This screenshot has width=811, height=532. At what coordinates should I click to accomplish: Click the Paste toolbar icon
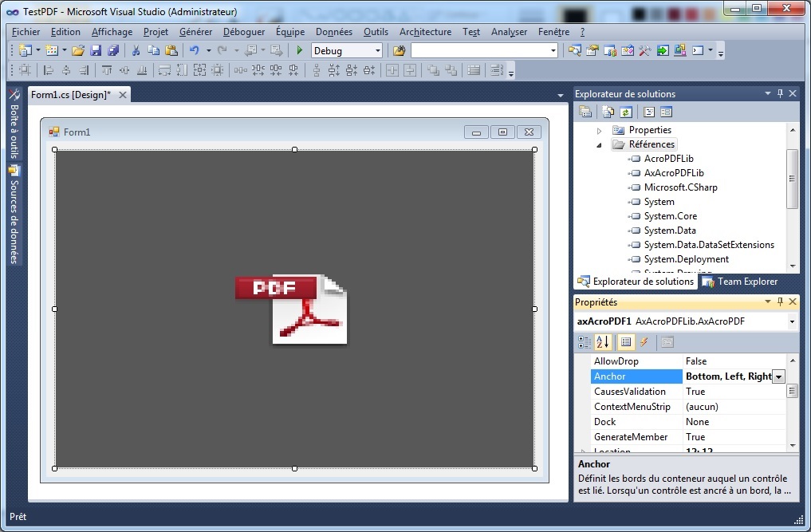tap(173, 50)
